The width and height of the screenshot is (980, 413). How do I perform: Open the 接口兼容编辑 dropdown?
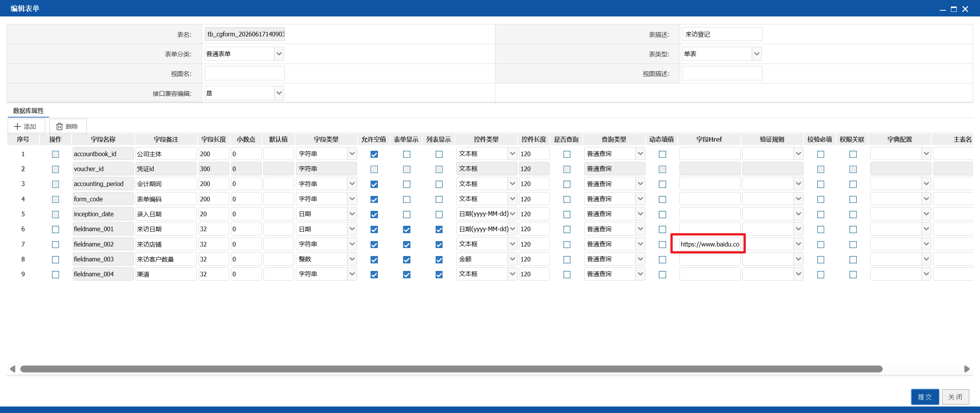244,93
